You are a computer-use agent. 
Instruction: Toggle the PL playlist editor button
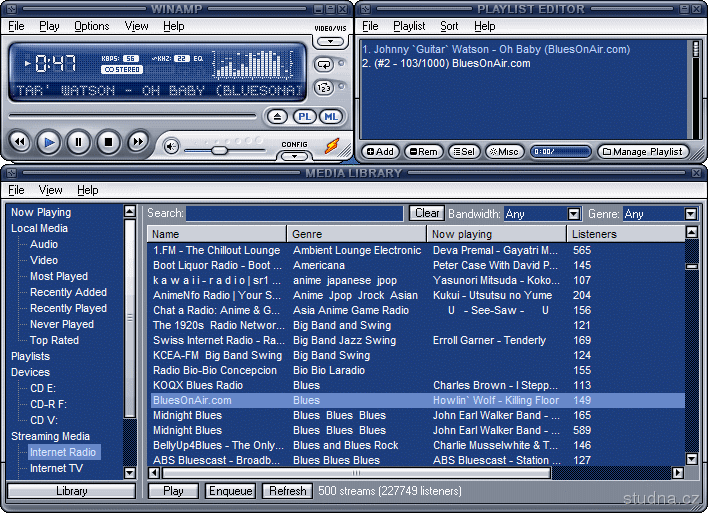point(304,117)
